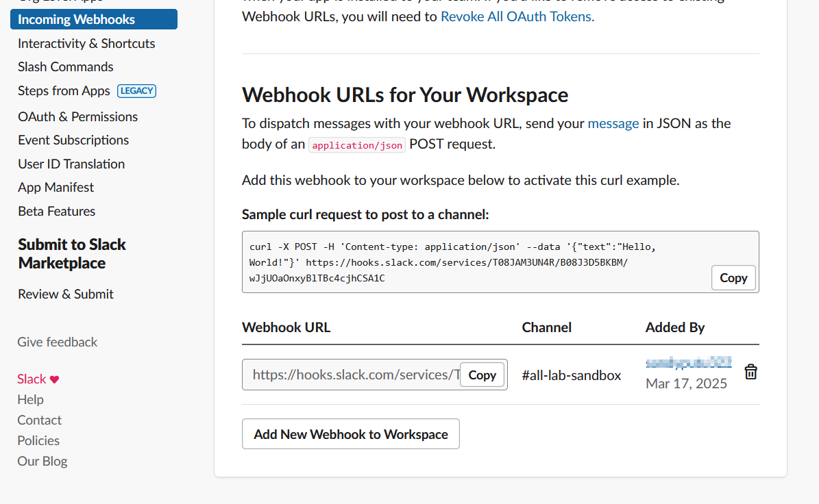View the App Manifest page
Screen dimensions: 819x504
56,187
